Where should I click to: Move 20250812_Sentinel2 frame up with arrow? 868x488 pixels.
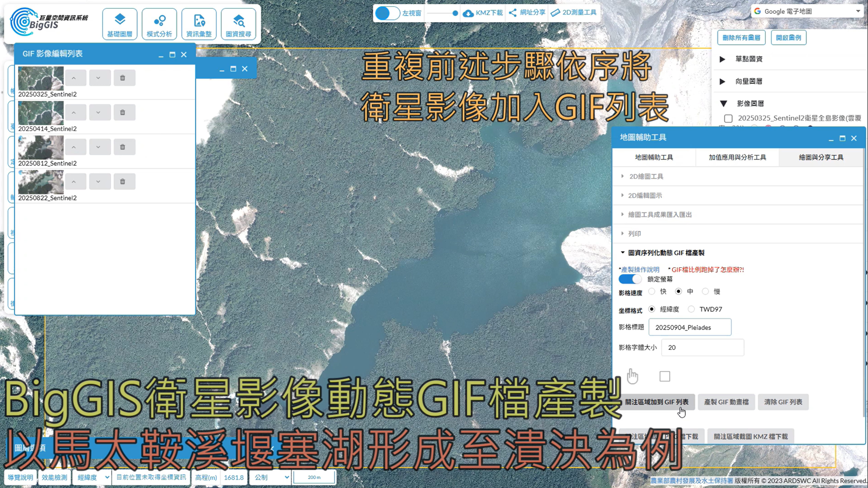(x=74, y=147)
